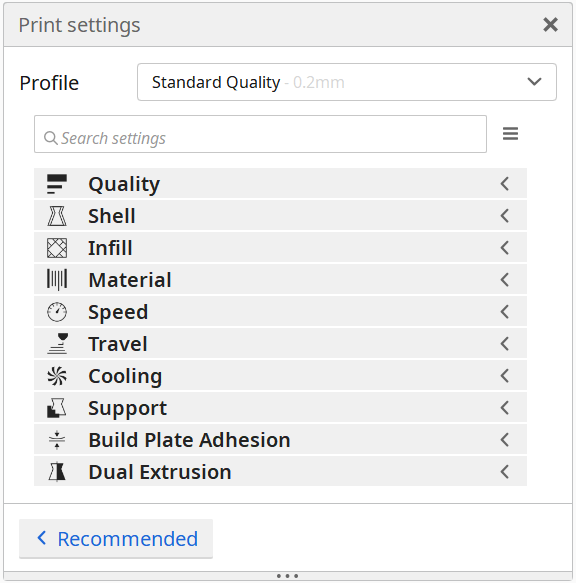Click the Shell category icon

coord(57,216)
